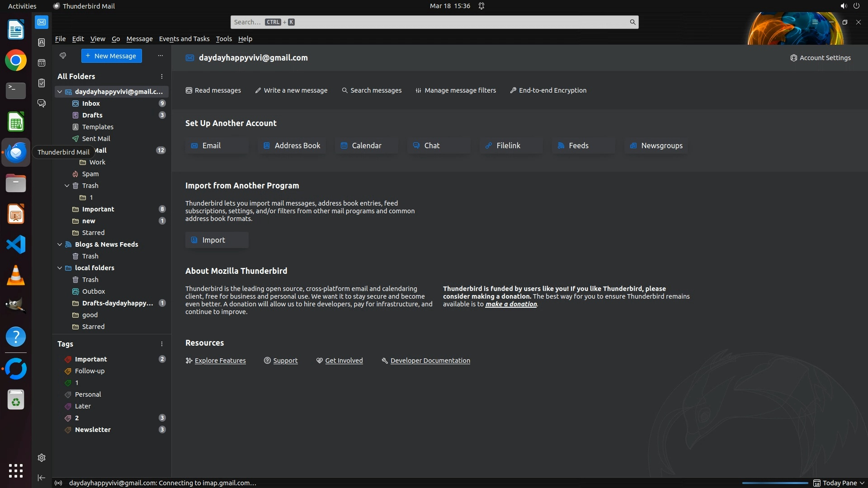Open All Folders pane options menu
868x488 pixels.
pos(161,76)
